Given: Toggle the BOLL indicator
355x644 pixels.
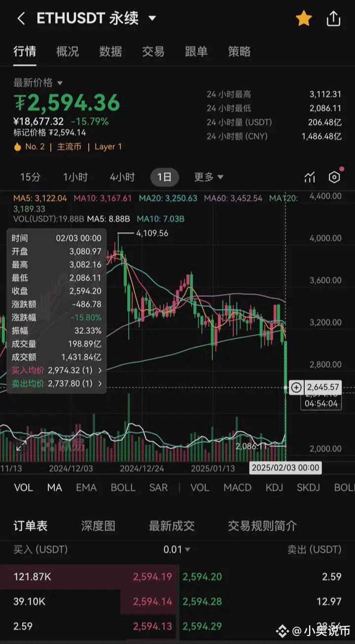Looking at the screenshot, I should point(123,487).
